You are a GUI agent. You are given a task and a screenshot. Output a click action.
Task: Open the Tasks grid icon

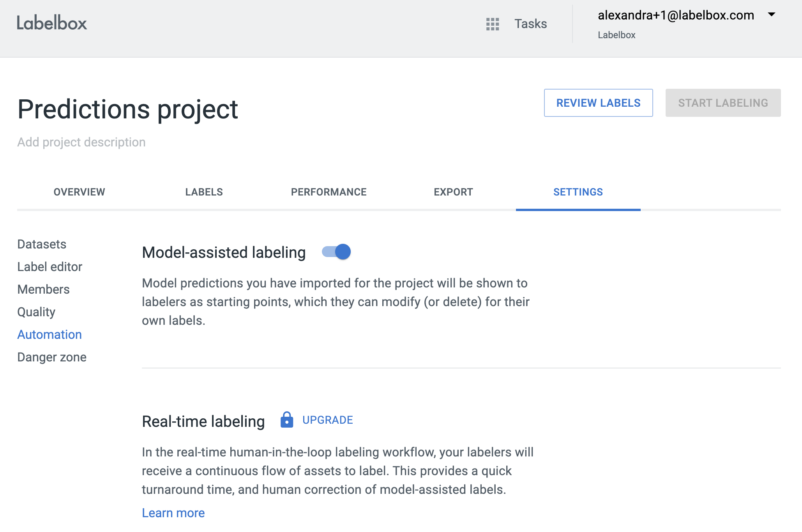(x=493, y=24)
